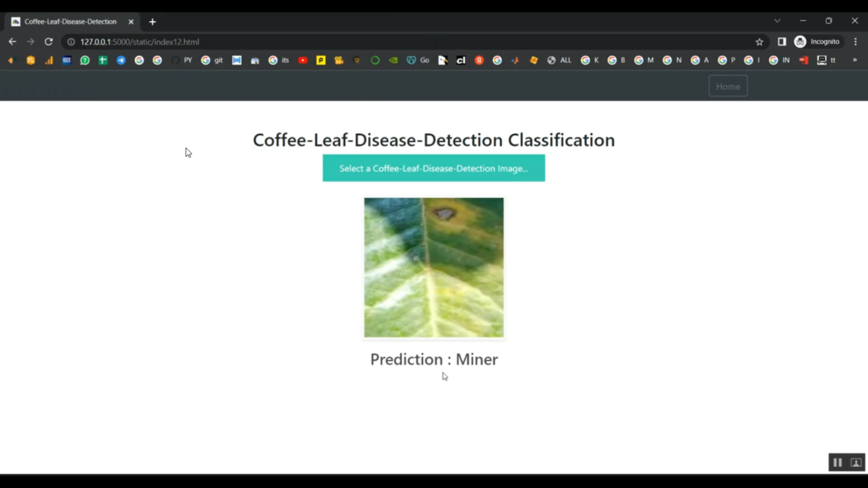Open the yellow P bookmark
The height and width of the screenshot is (488, 868).
[321, 60]
